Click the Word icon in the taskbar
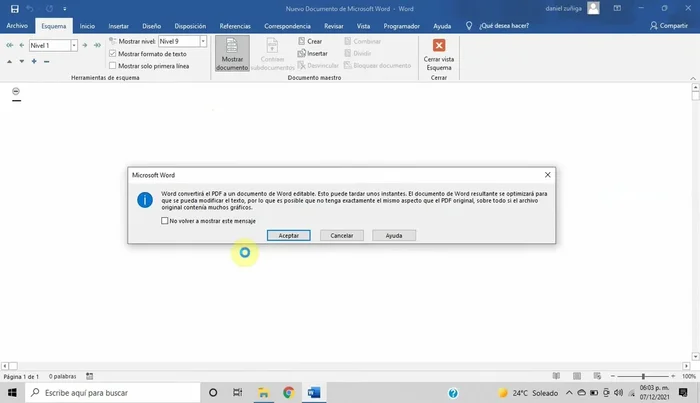Viewport: 700px width, 403px height. 313,393
